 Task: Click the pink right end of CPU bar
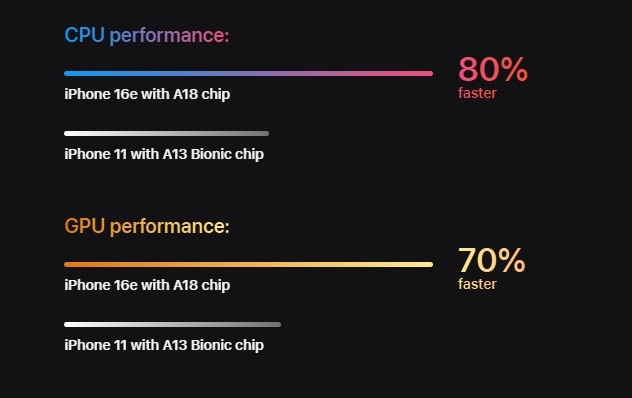pyautogui.click(x=427, y=73)
